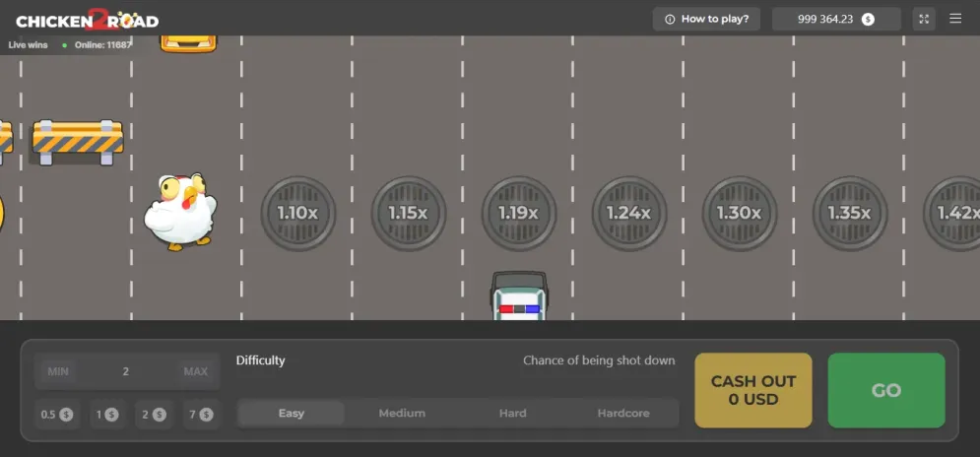Click the police car on the road
Viewport: 980px width, 457px height.
tap(519, 295)
